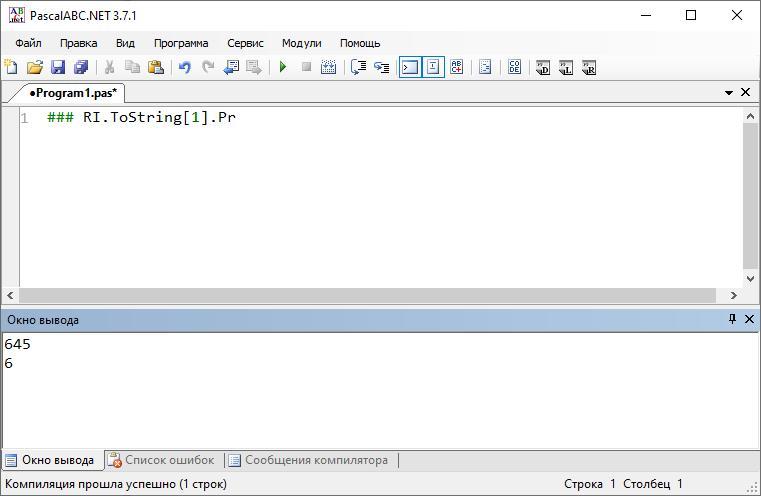Click the editor vertical scrollbar down arrow
The image size is (761, 496).
(x=750, y=279)
